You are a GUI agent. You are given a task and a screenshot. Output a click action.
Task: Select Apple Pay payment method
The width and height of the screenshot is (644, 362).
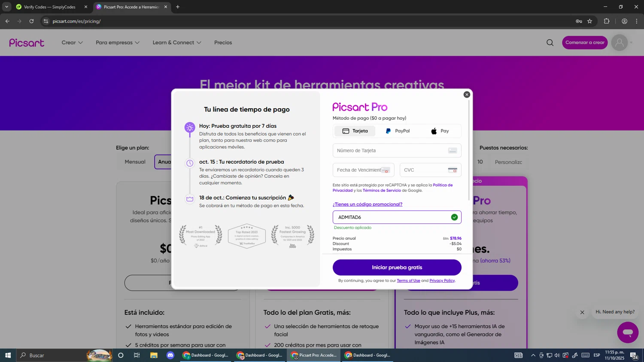click(x=440, y=131)
